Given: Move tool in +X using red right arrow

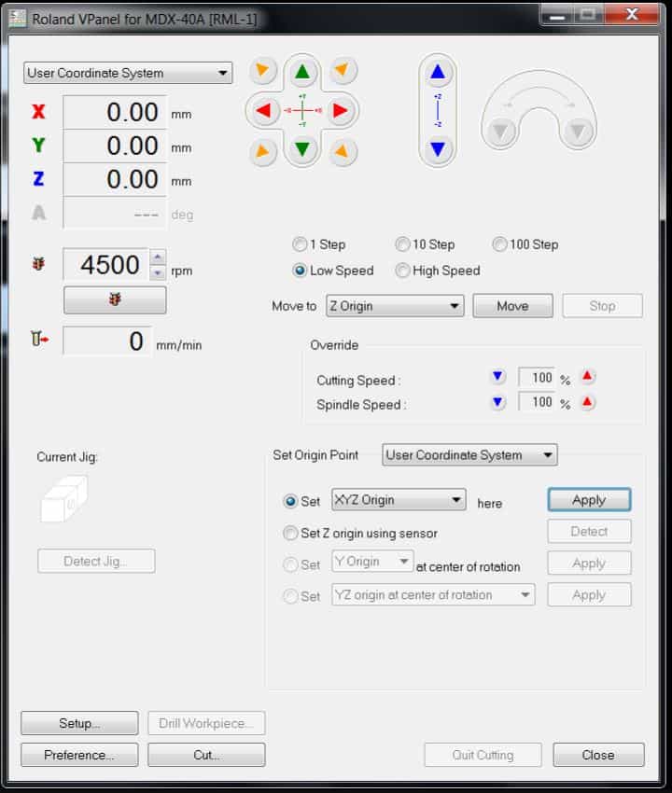Looking at the screenshot, I should (x=341, y=110).
